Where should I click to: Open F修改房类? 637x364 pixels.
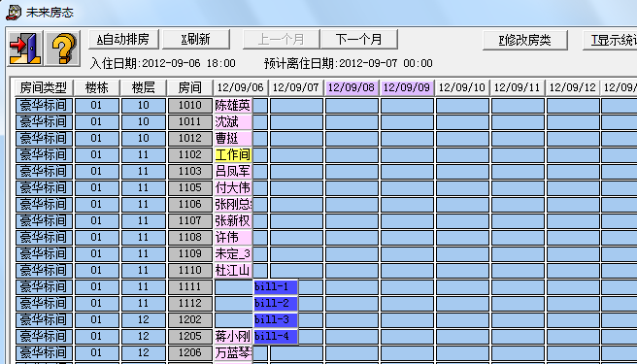525,40
